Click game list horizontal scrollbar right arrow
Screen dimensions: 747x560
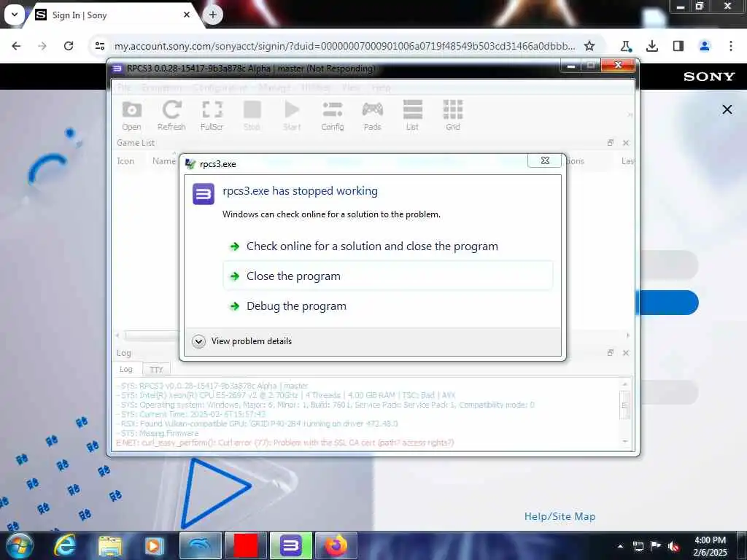pos(628,335)
